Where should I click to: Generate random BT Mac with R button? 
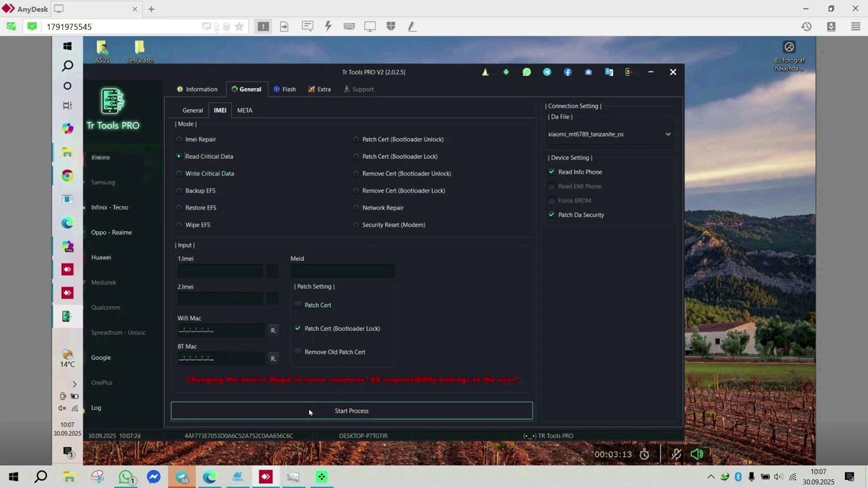coord(273,359)
